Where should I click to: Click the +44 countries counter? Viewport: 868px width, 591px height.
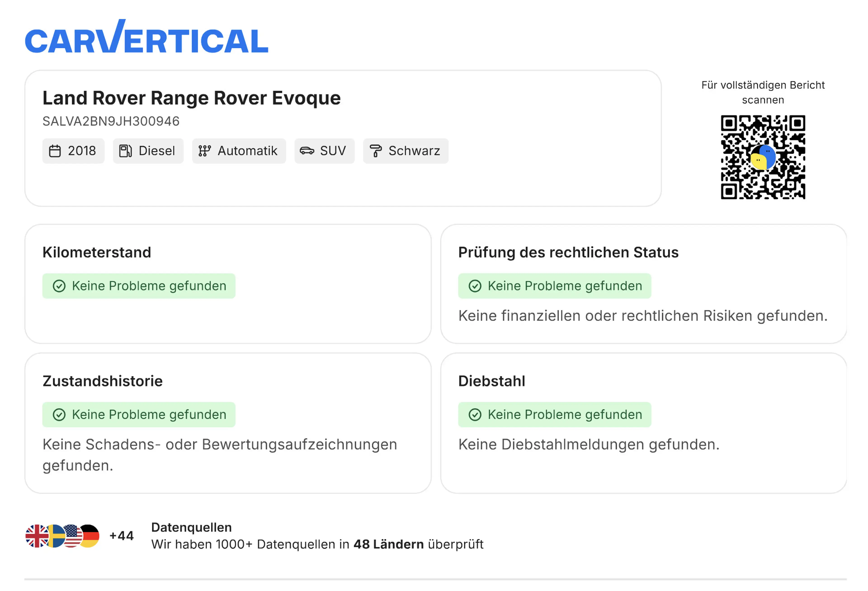(121, 536)
